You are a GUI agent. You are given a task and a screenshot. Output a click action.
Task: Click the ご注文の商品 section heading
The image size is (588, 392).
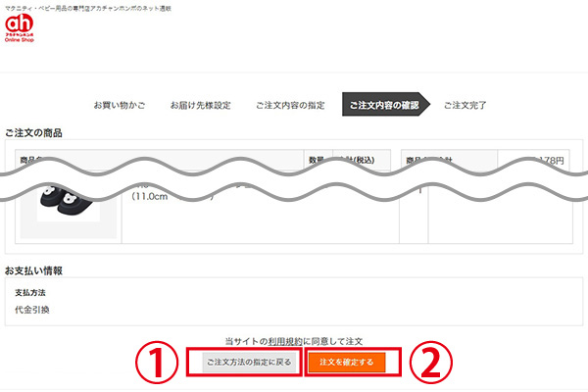coord(33,133)
